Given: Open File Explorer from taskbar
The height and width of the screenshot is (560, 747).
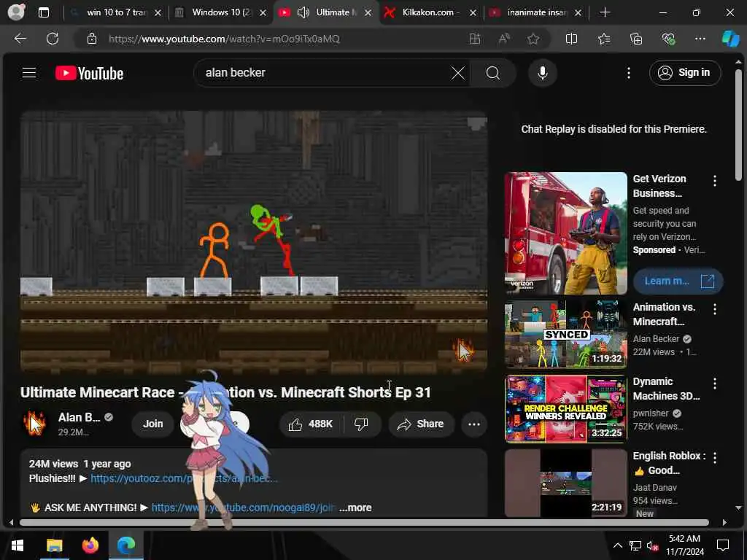Looking at the screenshot, I should 54,545.
